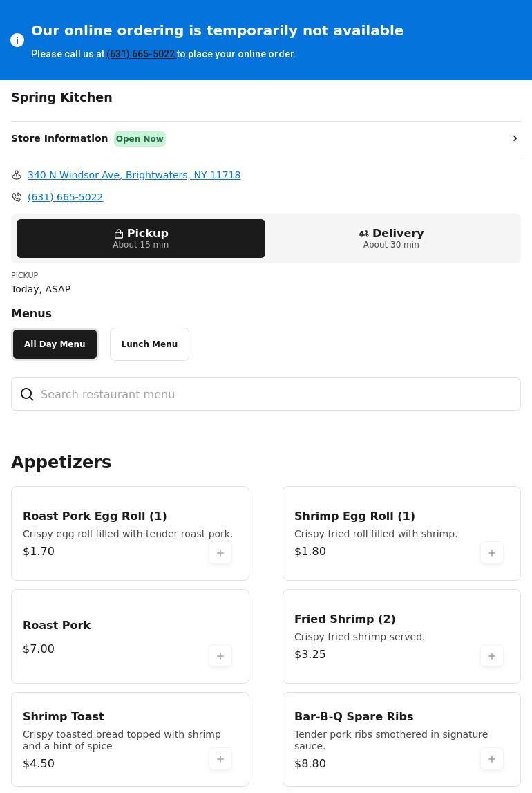Call the phone number in the blue banner
The height and width of the screenshot is (793, 532).
pyautogui.click(x=141, y=54)
